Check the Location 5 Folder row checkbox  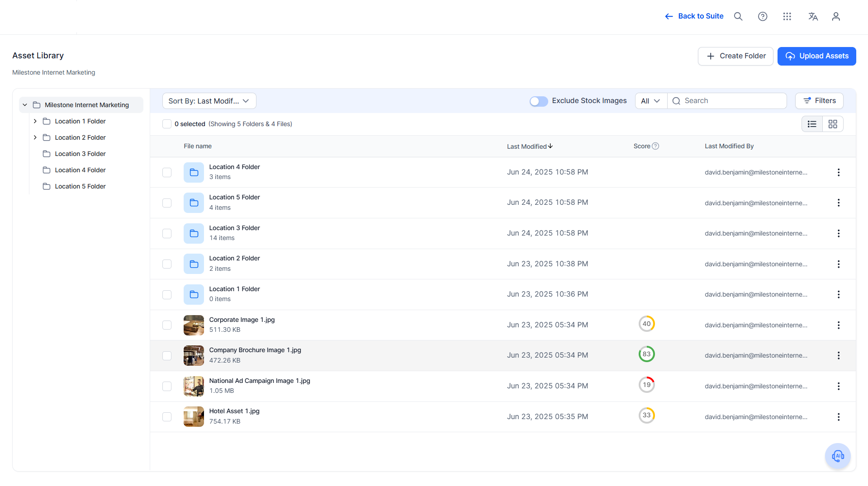(x=167, y=203)
